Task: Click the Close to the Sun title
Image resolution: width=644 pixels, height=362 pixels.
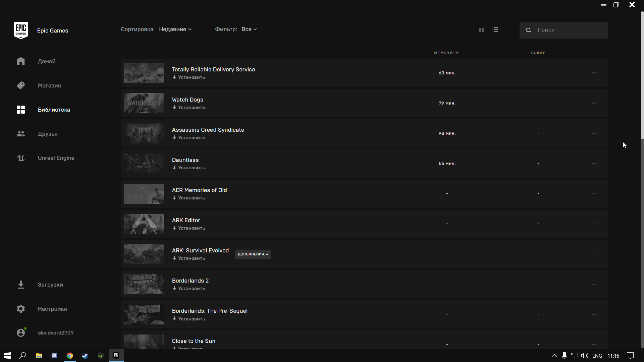Action: (194, 341)
